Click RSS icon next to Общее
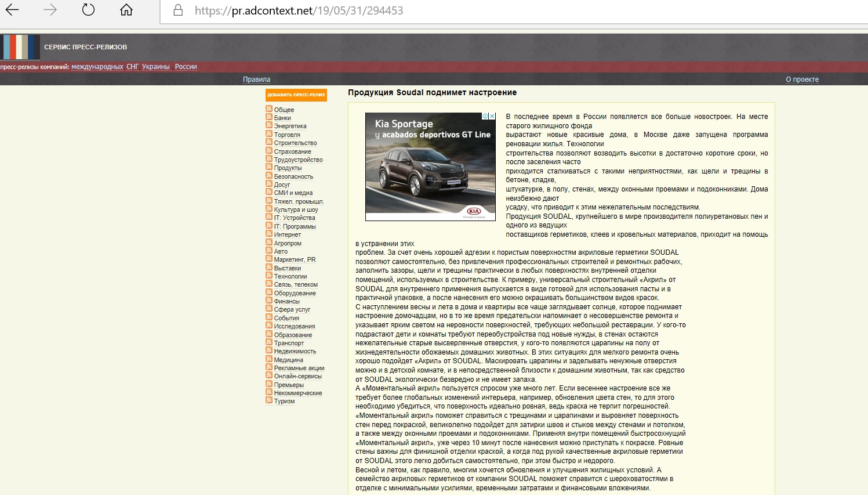This screenshot has height=495, width=868. (269, 109)
